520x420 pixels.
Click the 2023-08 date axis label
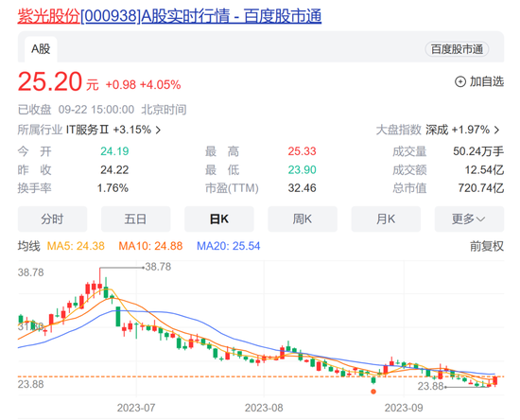click(264, 408)
